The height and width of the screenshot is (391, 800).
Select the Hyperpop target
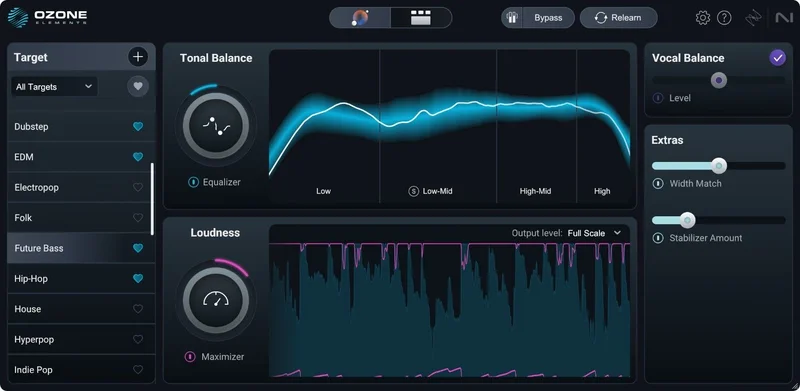click(x=81, y=339)
